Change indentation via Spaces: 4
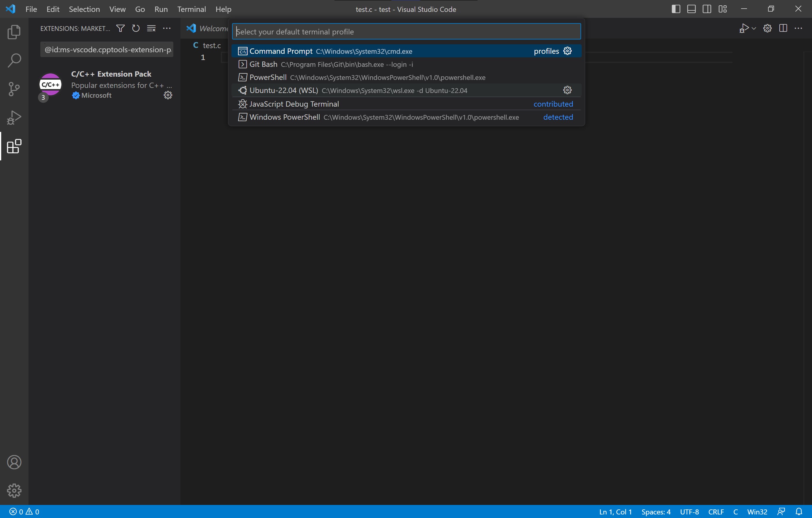This screenshot has height=518, width=812. coord(656,511)
